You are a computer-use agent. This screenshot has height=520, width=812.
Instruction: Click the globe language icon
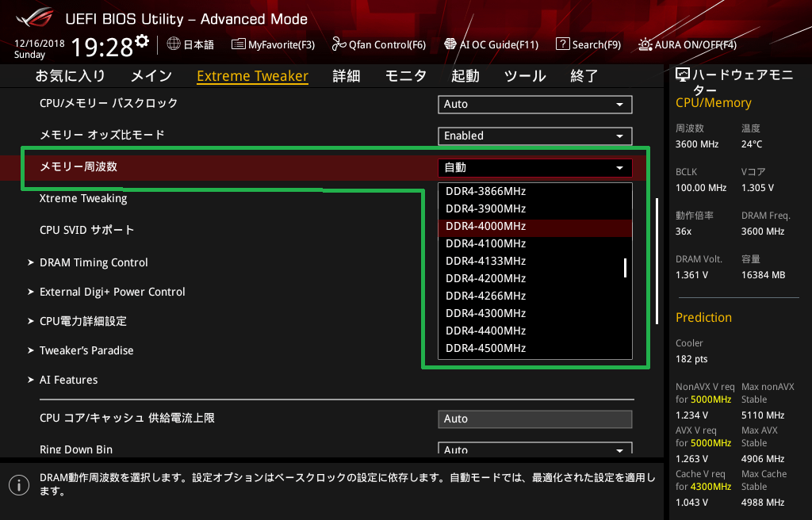pos(174,44)
